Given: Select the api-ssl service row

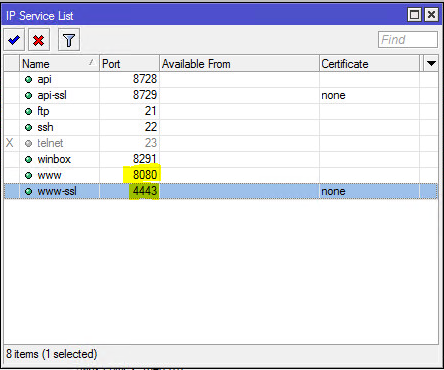Looking at the screenshot, I should point(221,95).
